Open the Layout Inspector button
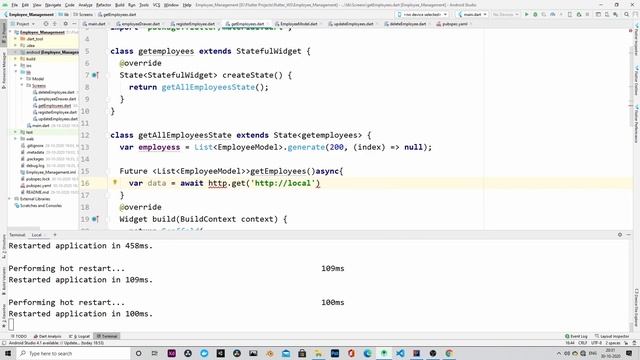This screenshot has height=360, width=640. [612, 336]
